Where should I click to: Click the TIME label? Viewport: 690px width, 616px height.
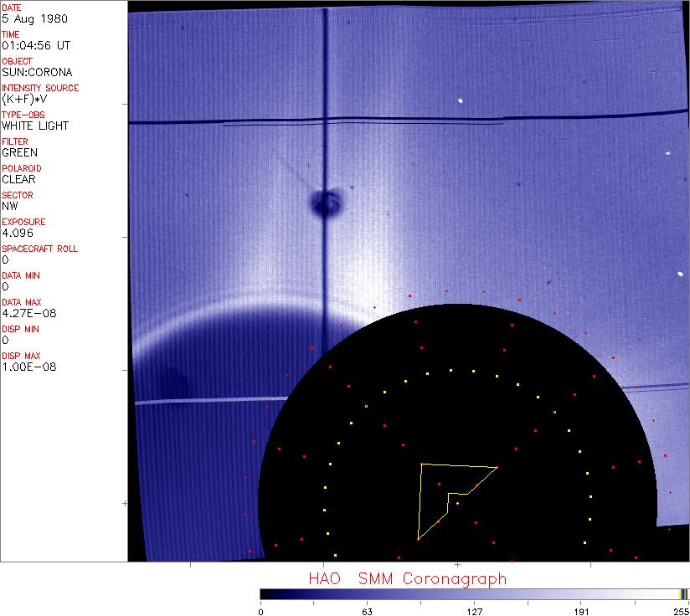(x=11, y=34)
